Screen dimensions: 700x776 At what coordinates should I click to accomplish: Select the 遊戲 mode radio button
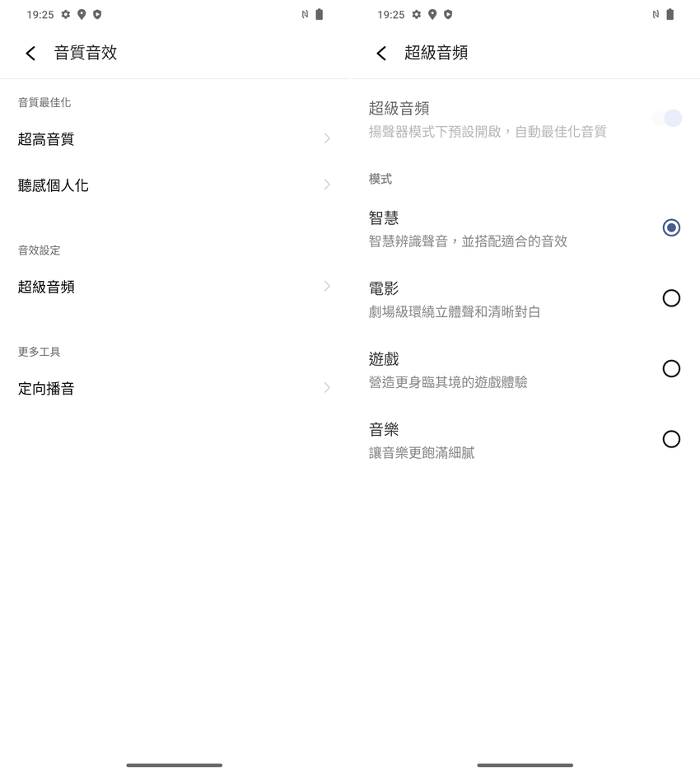pos(671,369)
